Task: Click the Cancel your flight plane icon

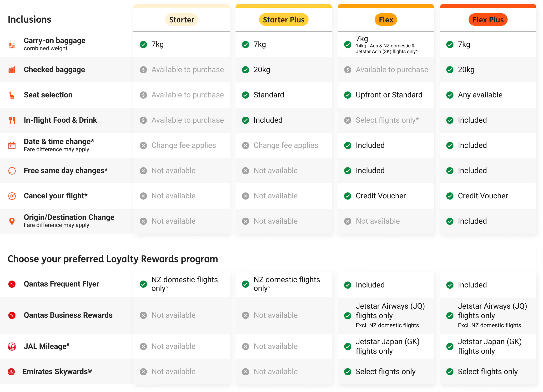Action: pos(12,196)
